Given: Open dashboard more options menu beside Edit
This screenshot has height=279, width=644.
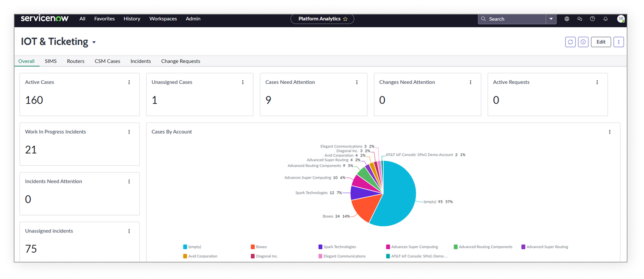Looking at the screenshot, I should click(618, 42).
